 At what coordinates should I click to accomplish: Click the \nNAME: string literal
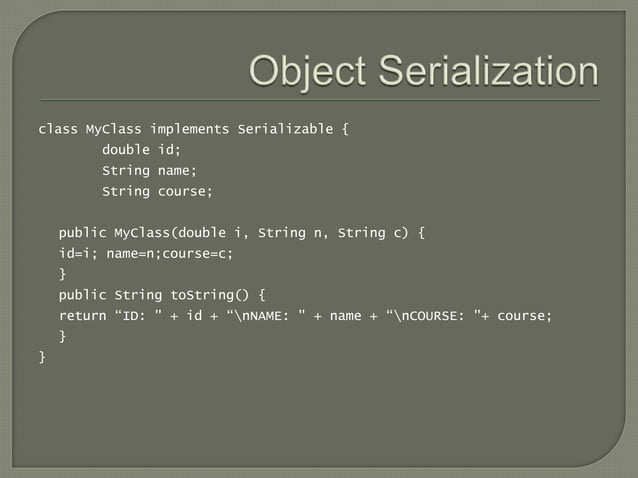pyautogui.click(x=265, y=316)
